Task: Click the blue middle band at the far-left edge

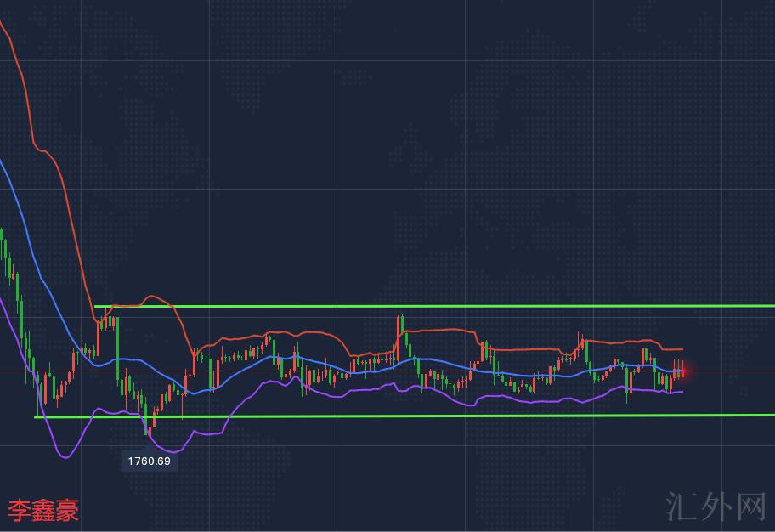Action: click(3, 166)
